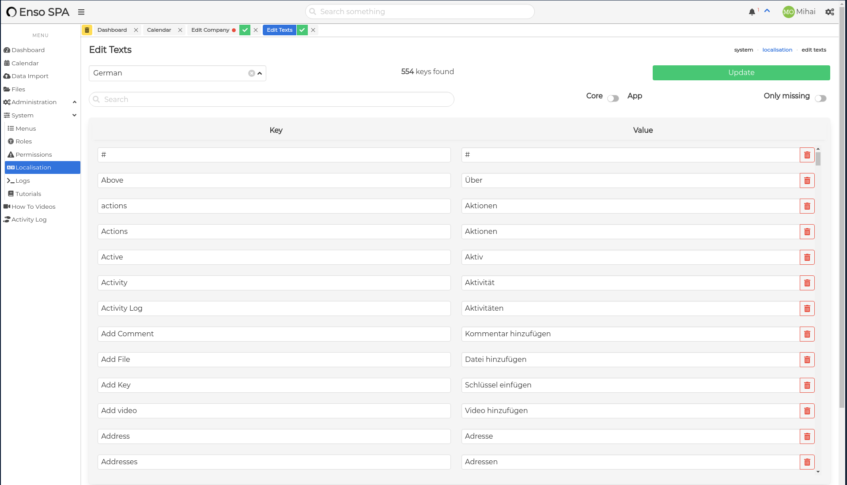Edit the 'Kommentar hinzufügen' value field
The image size is (847, 485).
pos(630,334)
